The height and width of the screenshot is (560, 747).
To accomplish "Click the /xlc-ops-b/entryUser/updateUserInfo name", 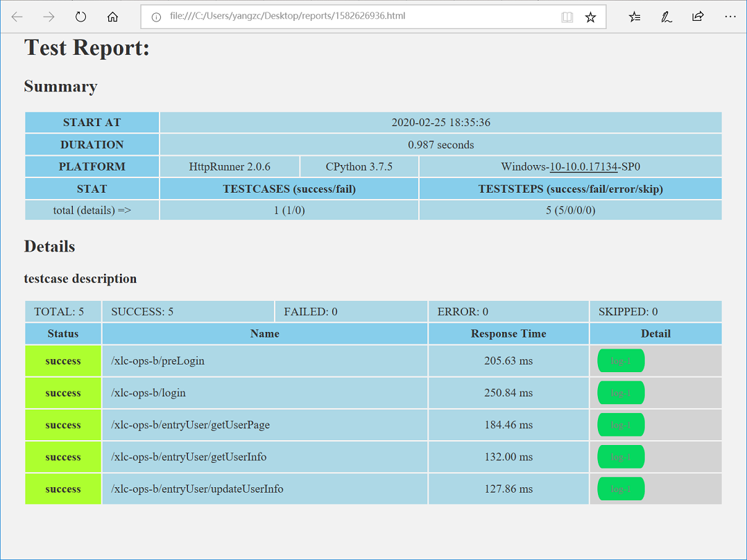I will pos(197,489).
